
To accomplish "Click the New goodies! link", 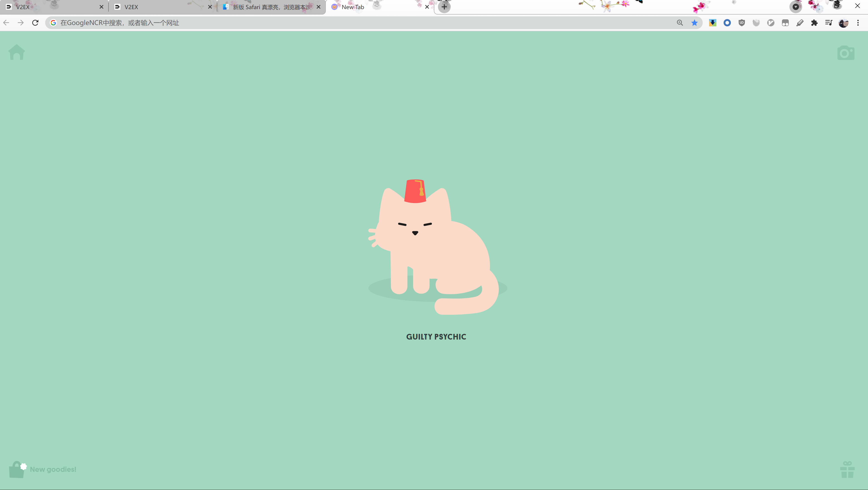I will [53, 469].
